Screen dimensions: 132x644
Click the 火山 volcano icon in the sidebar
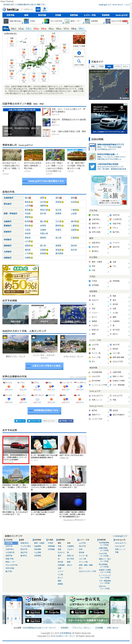click(x=111, y=266)
